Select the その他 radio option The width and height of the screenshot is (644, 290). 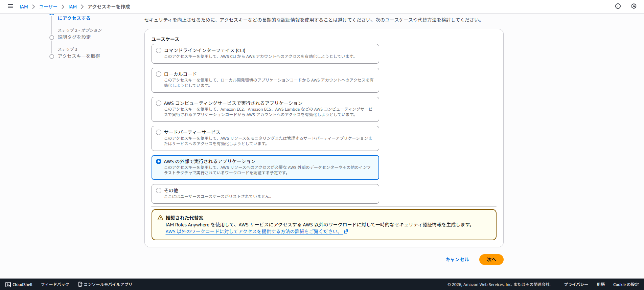[159, 191]
